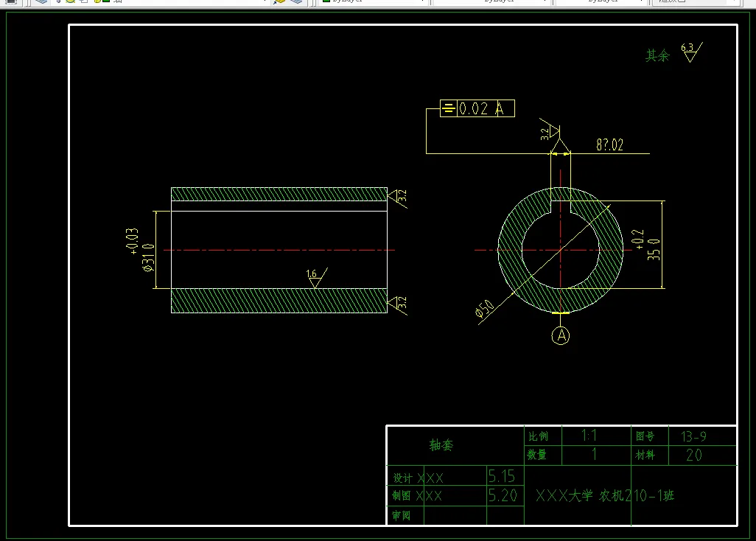This screenshot has width=756, height=541.
Task: Select the green "其余" text annotation
Action: pos(658,55)
